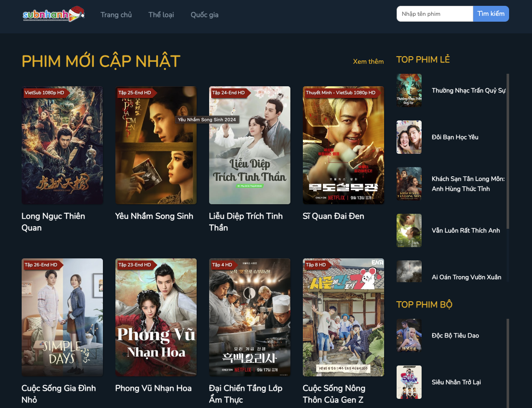The image size is (532, 408).
Task: Click the Ai Oán Trong Vườn Xuân title
Action: coord(467,277)
